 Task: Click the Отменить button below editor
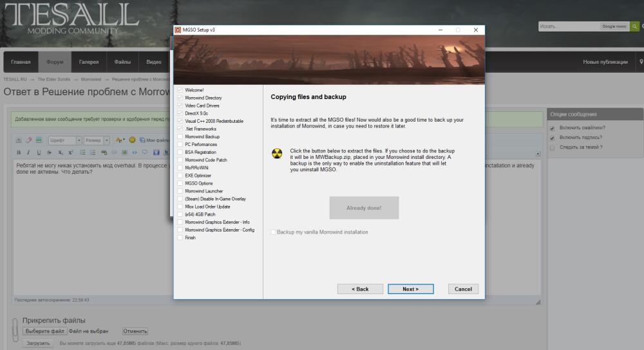point(135,331)
